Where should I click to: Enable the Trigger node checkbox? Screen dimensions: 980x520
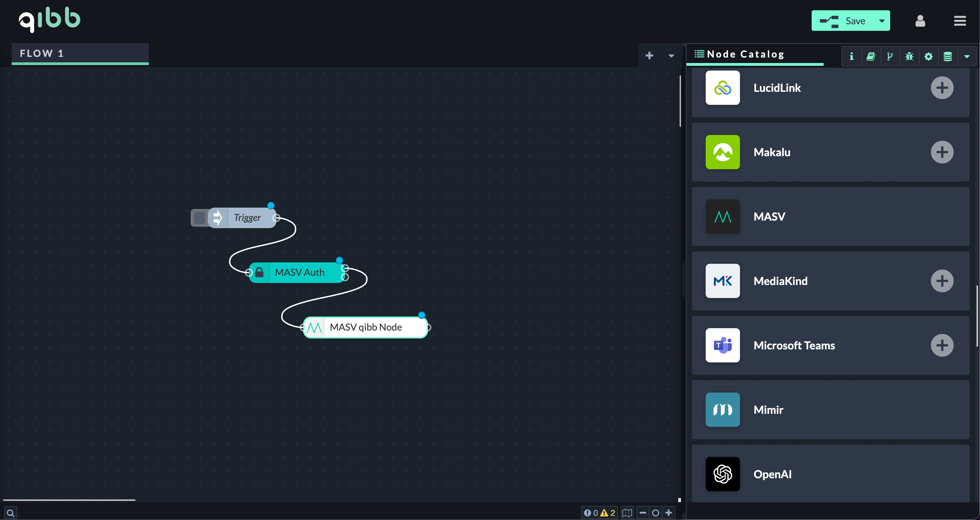coord(199,218)
